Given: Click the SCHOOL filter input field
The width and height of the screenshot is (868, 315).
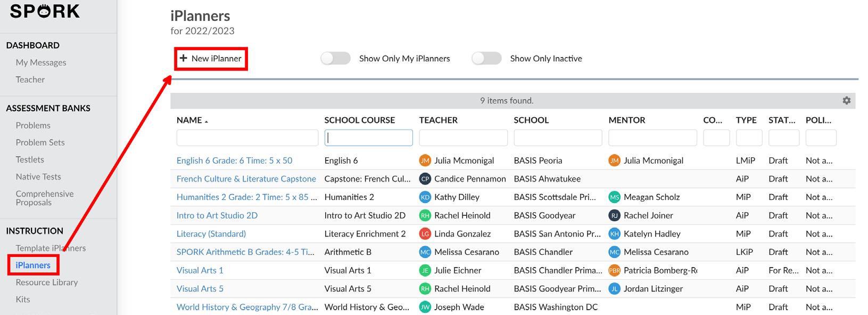Looking at the screenshot, I should click(558, 138).
